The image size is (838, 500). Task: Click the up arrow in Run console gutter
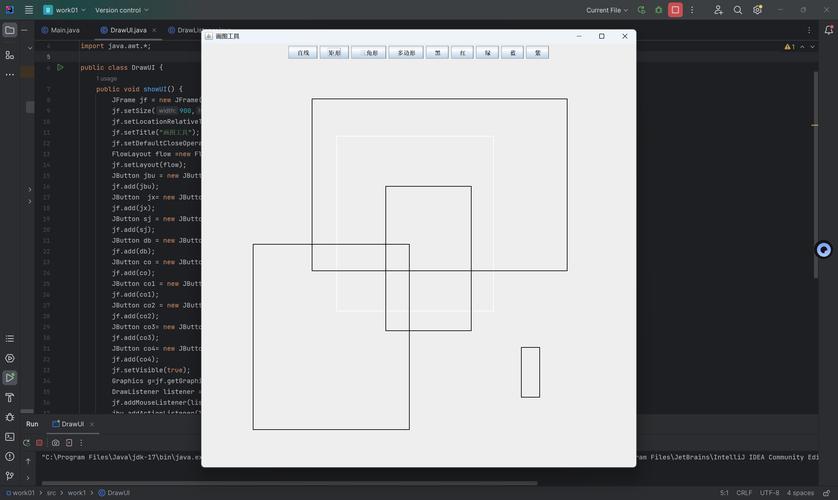(28, 461)
